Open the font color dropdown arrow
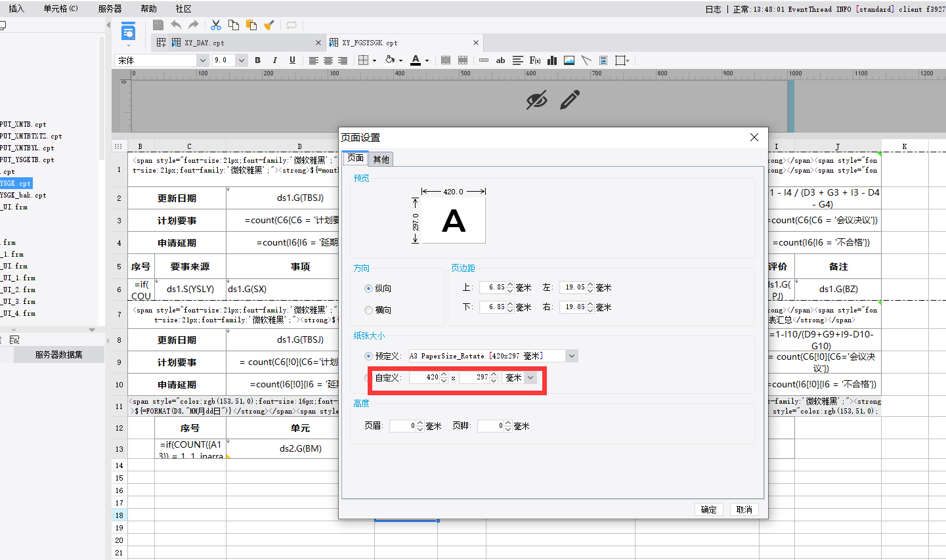Viewport: 946px width, 560px height. pos(427,60)
